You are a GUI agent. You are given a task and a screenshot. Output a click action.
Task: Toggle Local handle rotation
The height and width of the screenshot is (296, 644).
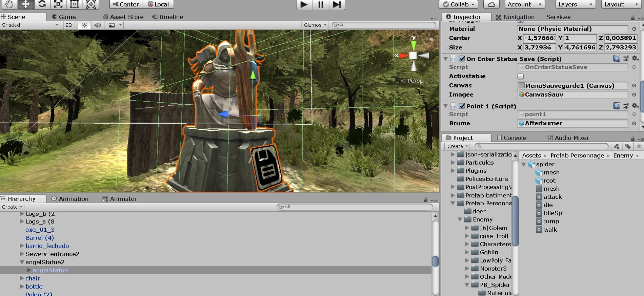(x=158, y=4)
